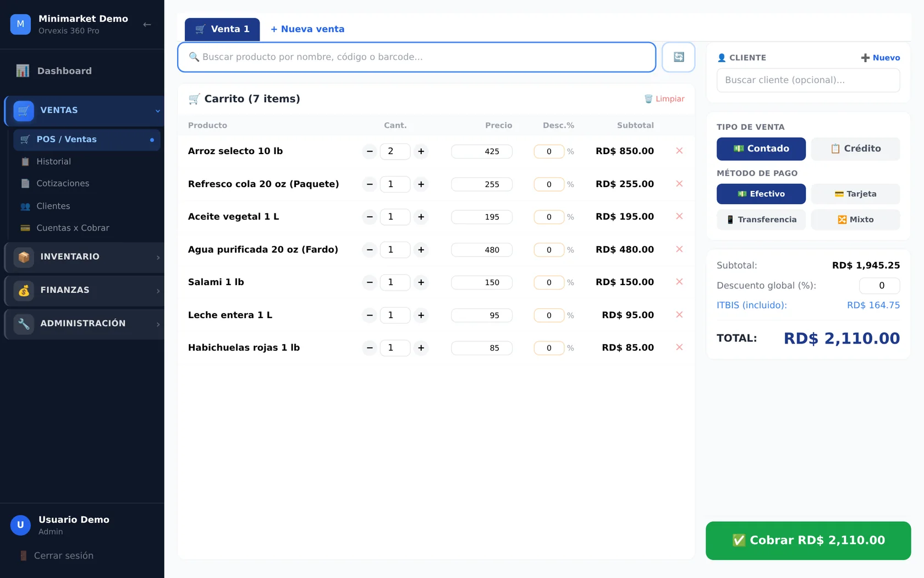Open Cuentas x Cobrar

tap(87, 228)
